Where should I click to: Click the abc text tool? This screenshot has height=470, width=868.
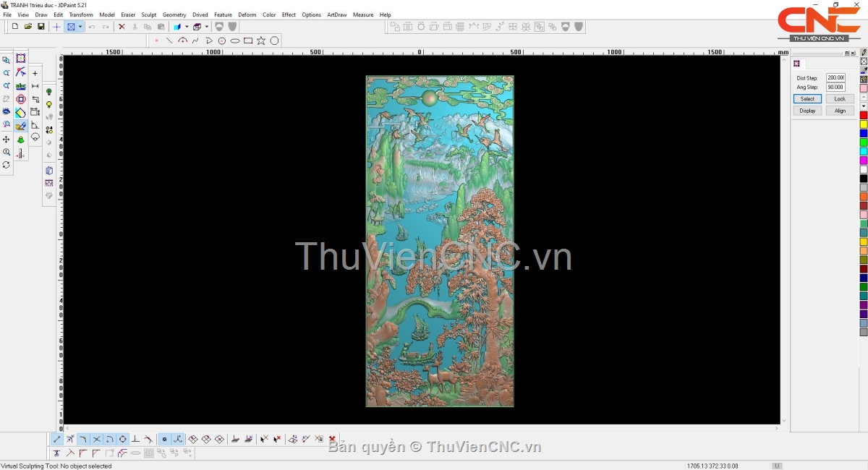pyautogui.click(x=21, y=86)
